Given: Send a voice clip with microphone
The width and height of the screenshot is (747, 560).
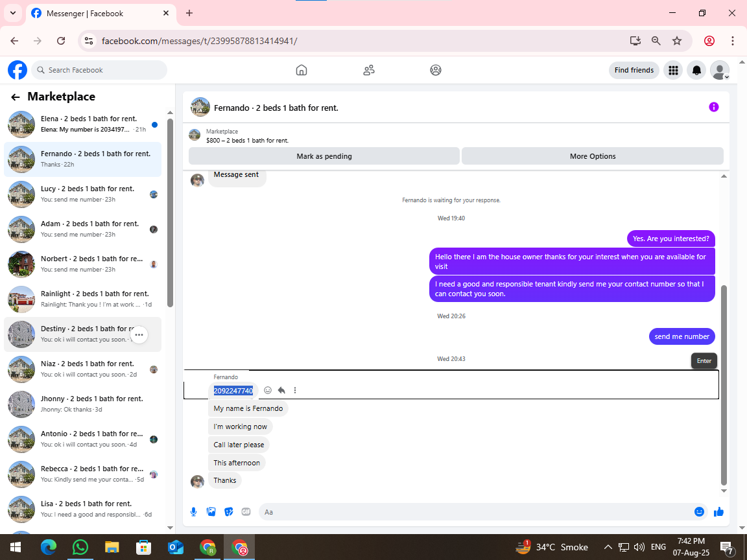Looking at the screenshot, I should (x=193, y=512).
